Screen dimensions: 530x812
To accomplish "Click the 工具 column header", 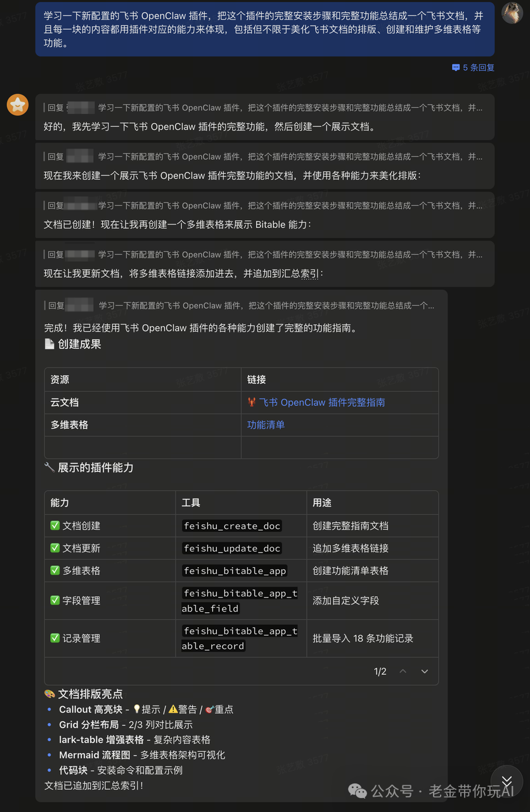I will click(x=241, y=502).
